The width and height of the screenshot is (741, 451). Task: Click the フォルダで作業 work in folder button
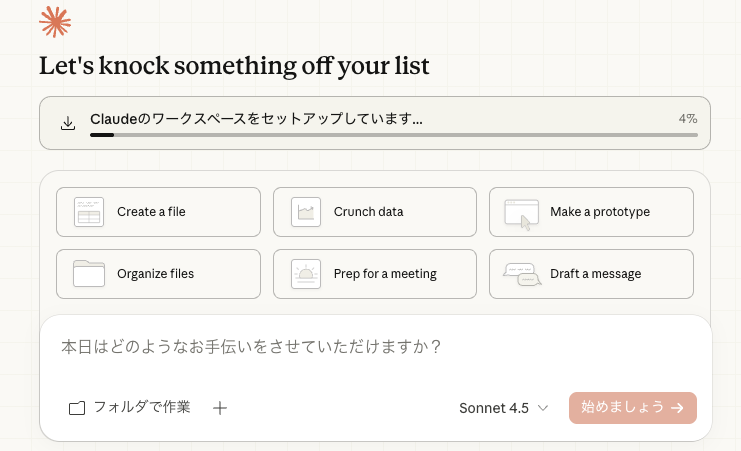[129, 408]
